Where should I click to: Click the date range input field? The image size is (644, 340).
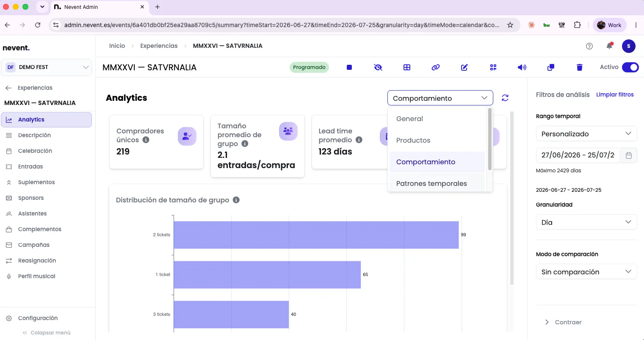[578, 155]
